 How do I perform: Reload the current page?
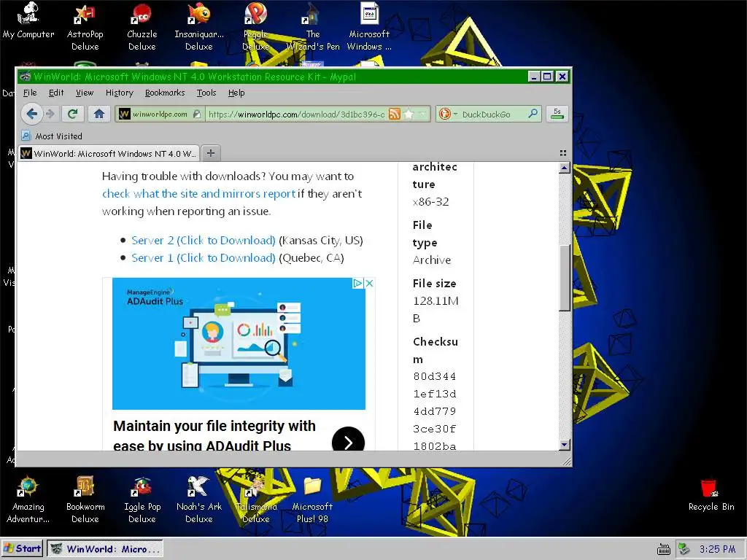pos(72,114)
